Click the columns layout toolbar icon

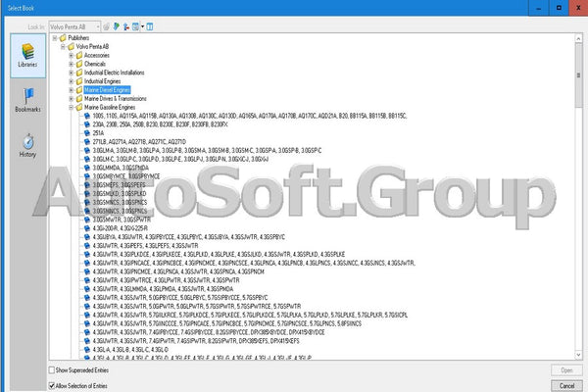(150, 26)
